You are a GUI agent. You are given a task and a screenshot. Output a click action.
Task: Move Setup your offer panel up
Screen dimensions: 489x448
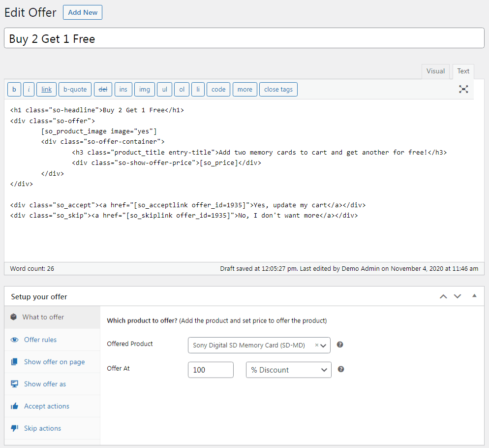pos(443,296)
